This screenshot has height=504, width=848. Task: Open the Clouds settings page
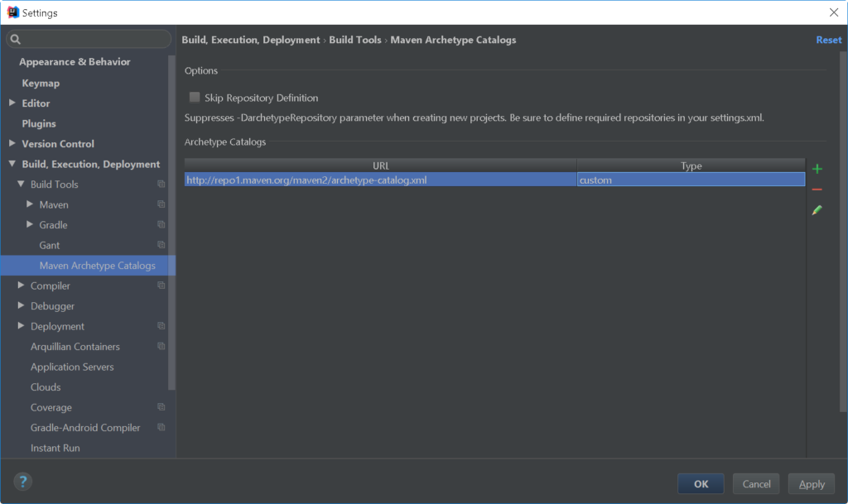click(46, 387)
